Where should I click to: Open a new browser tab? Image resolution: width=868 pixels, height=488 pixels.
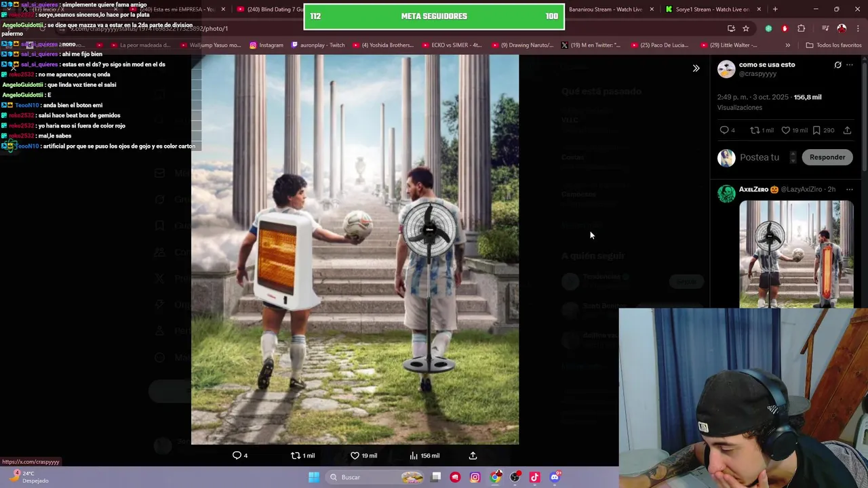[775, 9]
